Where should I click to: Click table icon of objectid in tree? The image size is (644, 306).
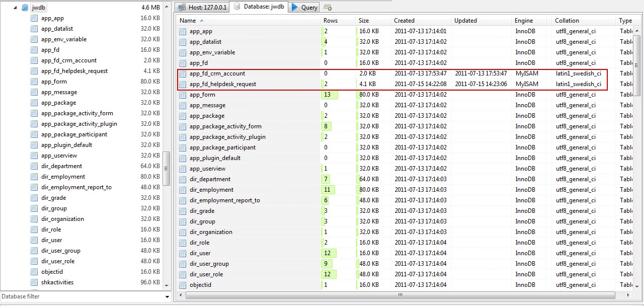(x=34, y=272)
